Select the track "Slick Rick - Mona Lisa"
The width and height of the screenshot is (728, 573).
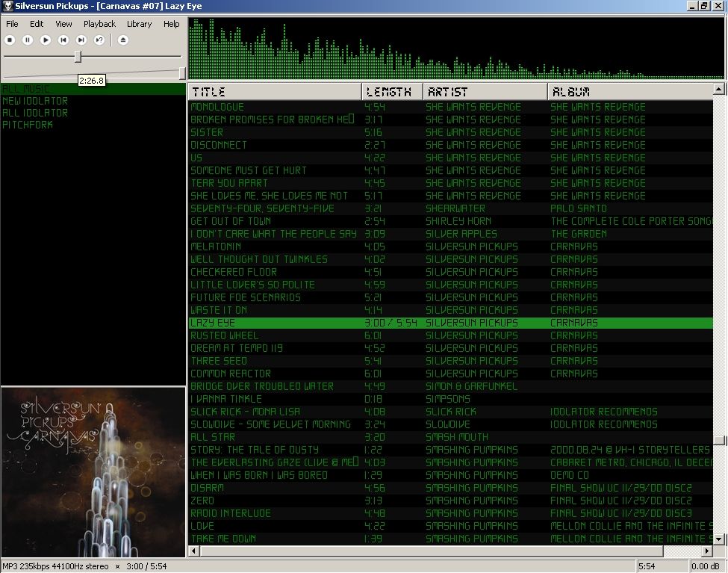[x=450, y=412]
